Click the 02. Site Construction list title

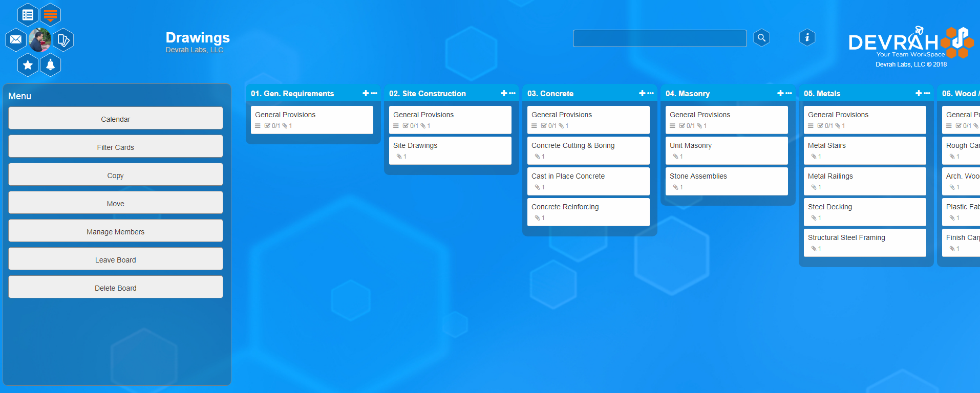428,94
